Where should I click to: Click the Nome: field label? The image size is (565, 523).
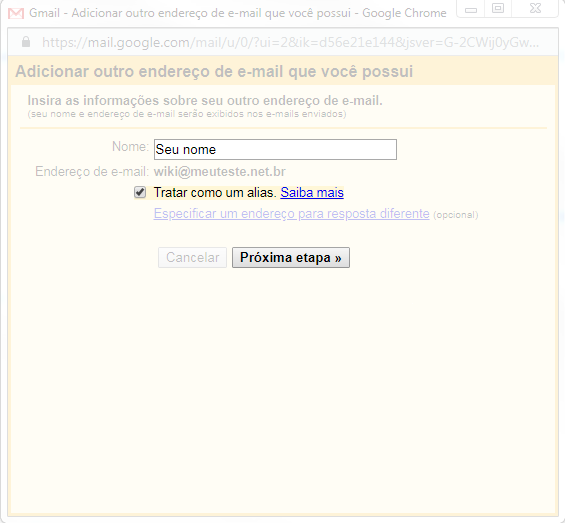pyautogui.click(x=130, y=147)
